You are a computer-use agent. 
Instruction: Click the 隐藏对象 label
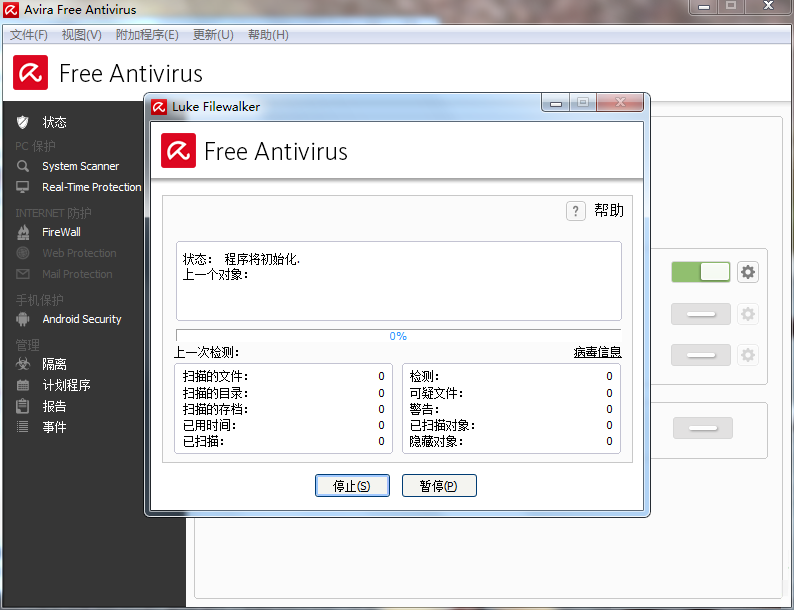(436, 441)
